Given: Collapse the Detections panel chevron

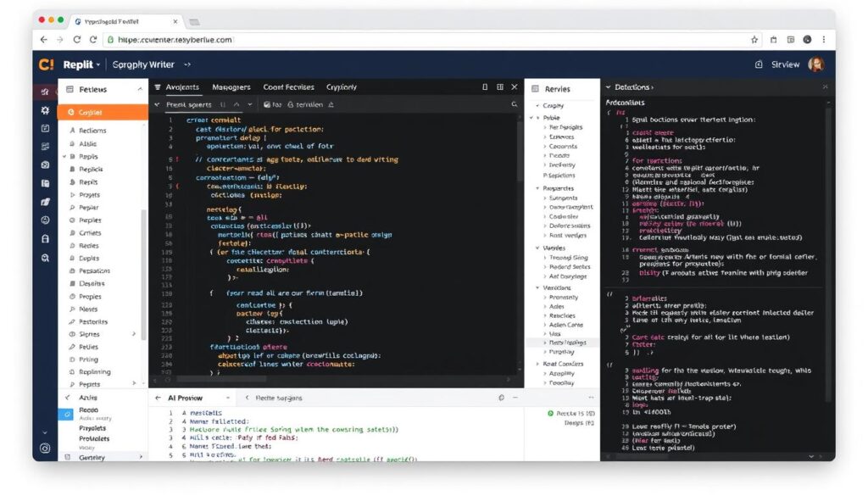Looking at the screenshot, I should (x=608, y=87).
